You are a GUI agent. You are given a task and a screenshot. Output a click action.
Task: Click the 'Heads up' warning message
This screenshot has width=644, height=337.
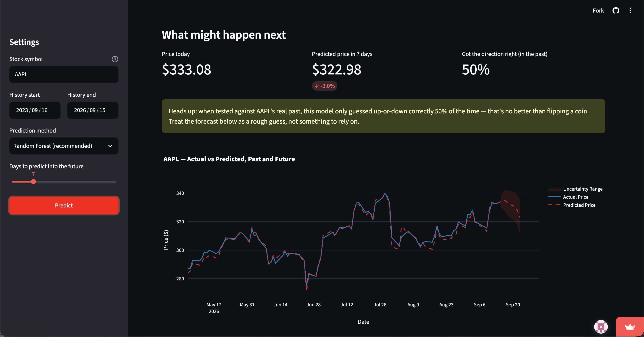383,116
